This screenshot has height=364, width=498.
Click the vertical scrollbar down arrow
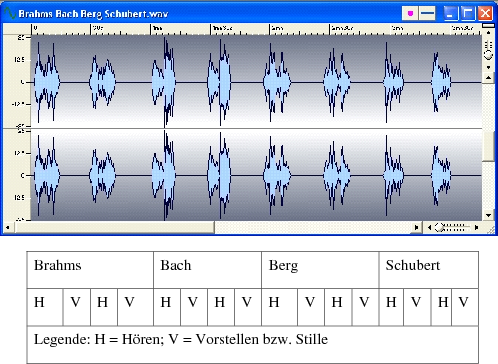[x=488, y=215]
